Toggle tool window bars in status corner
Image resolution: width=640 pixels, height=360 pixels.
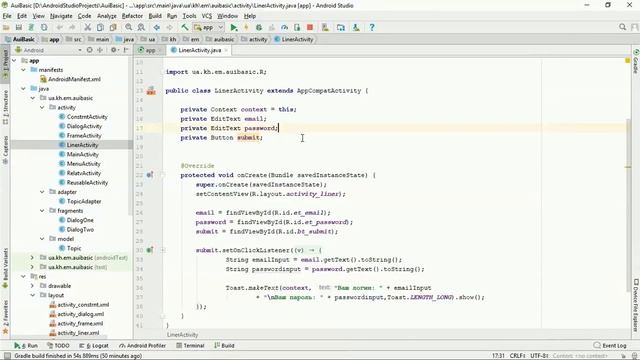tap(7, 356)
